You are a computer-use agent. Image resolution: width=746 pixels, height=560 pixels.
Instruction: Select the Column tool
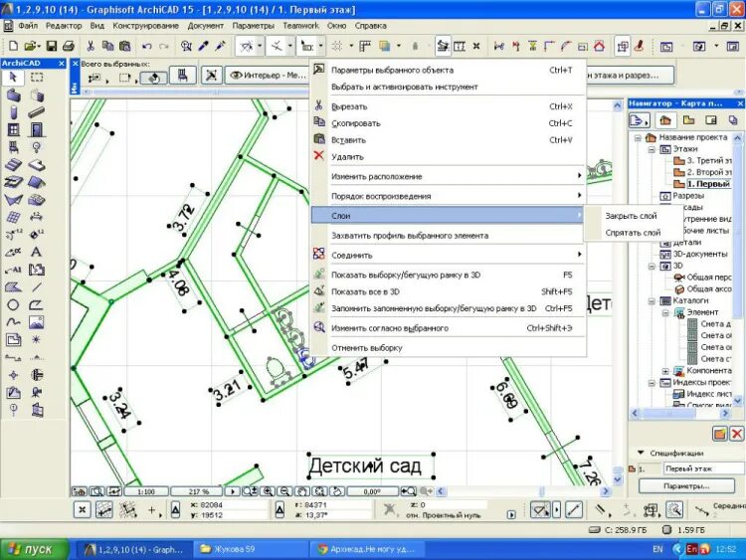tap(13, 112)
